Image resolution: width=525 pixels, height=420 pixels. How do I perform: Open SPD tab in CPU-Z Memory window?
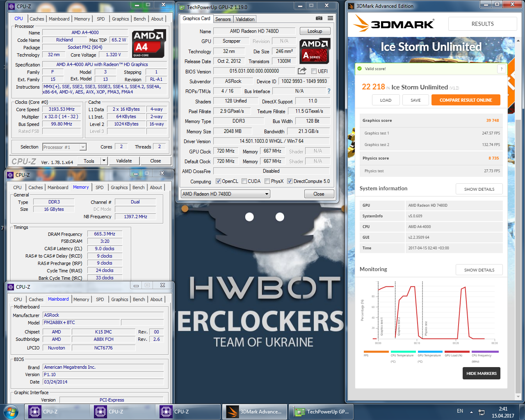pyautogui.click(x=100, y=187)
